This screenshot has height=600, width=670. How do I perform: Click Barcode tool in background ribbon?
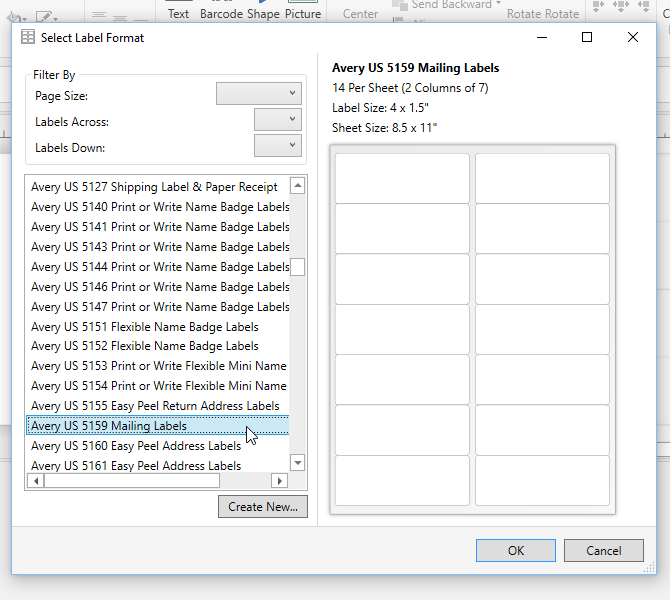tap(221, 14)
